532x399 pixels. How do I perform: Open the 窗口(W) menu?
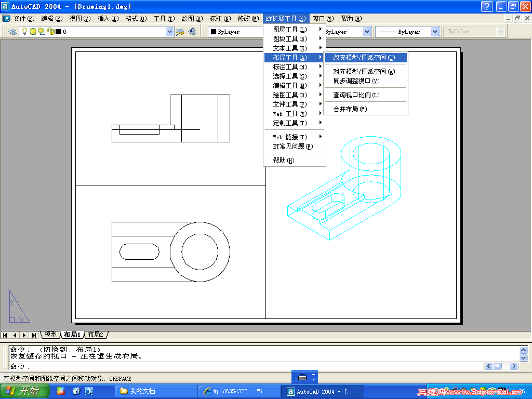pyautogui.click(x=323, y=19)
